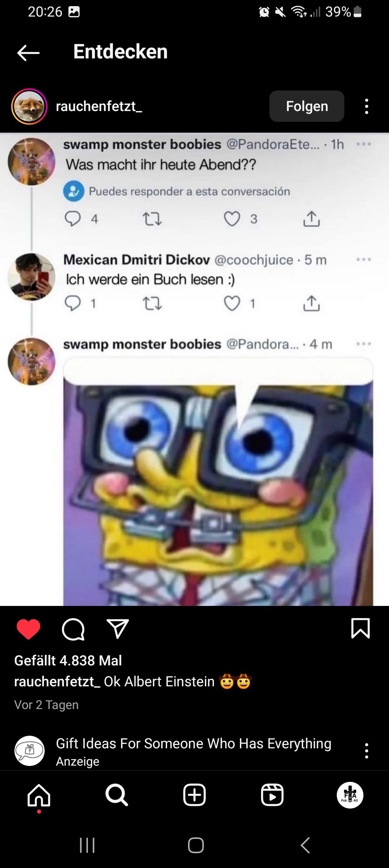The height and width of the screenshot is (868, 389).
Task: Open comments with speech bubble icon
Action: pos(73,629)
